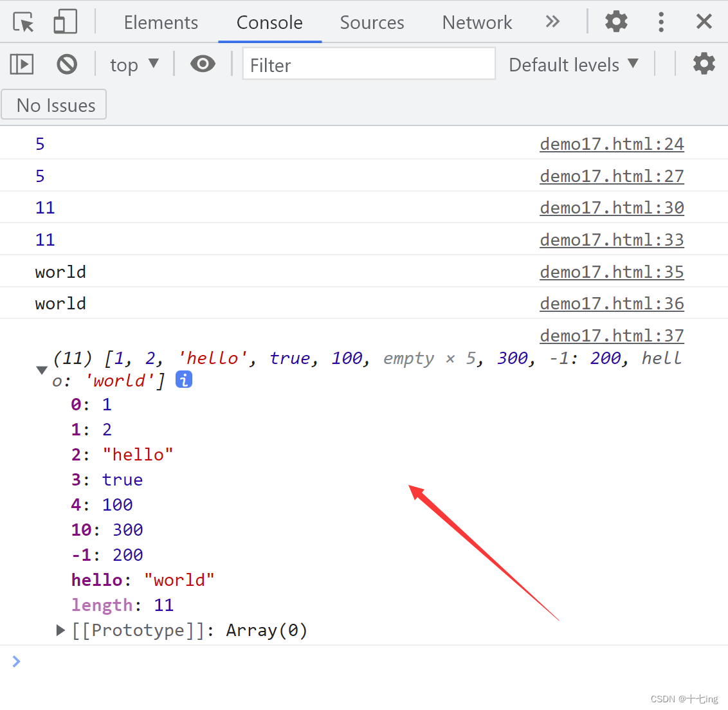Open source link demo17.html:37
Screen dimensions: 728x710
(x=612, y=336)
